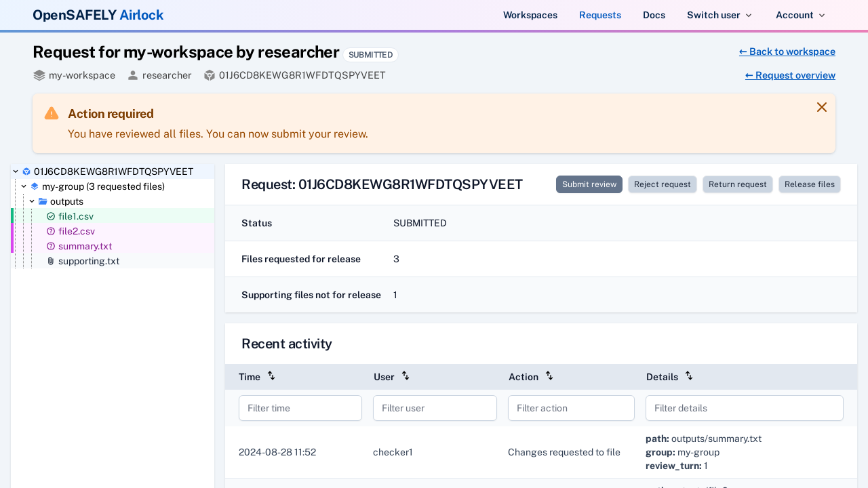The width and height of the screenshot is (868, 488).
Task: Collapse the root request tree node
Action: [x=16, y=171]
